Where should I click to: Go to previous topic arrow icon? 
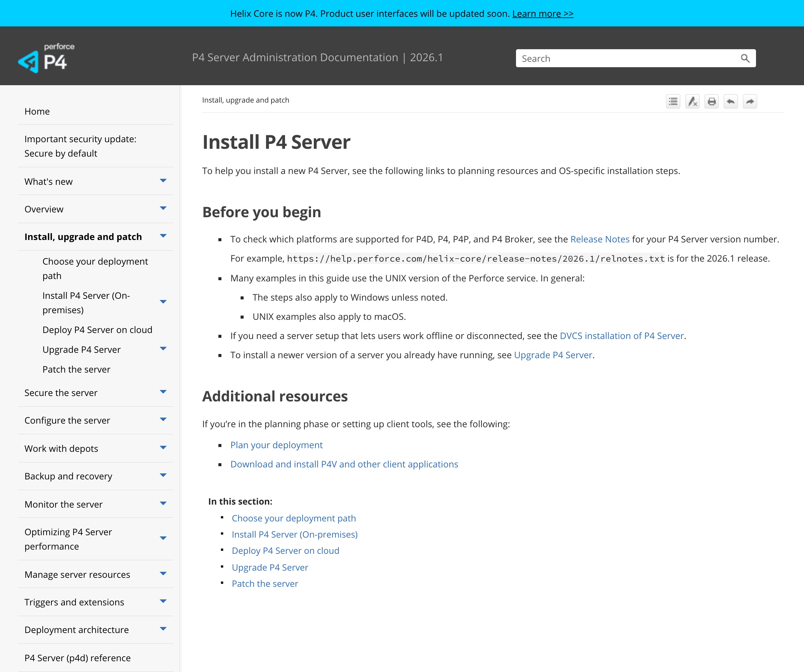pyautogui.click(x=730, y=101)
